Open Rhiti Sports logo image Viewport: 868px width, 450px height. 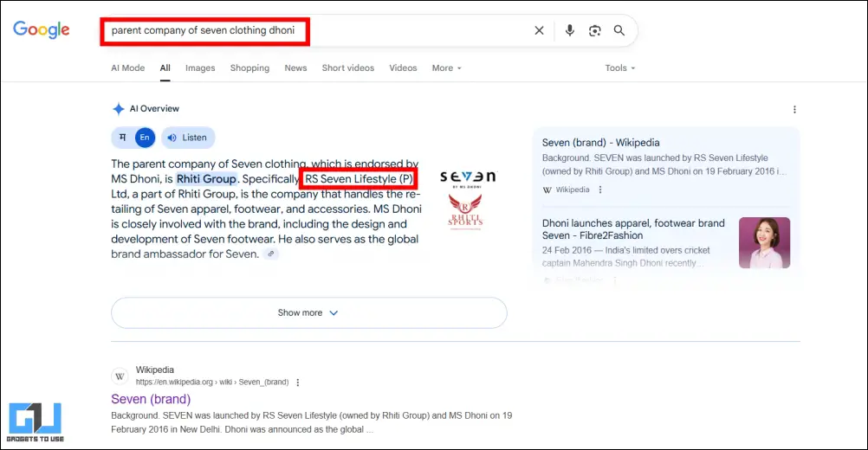pos(465,211)
